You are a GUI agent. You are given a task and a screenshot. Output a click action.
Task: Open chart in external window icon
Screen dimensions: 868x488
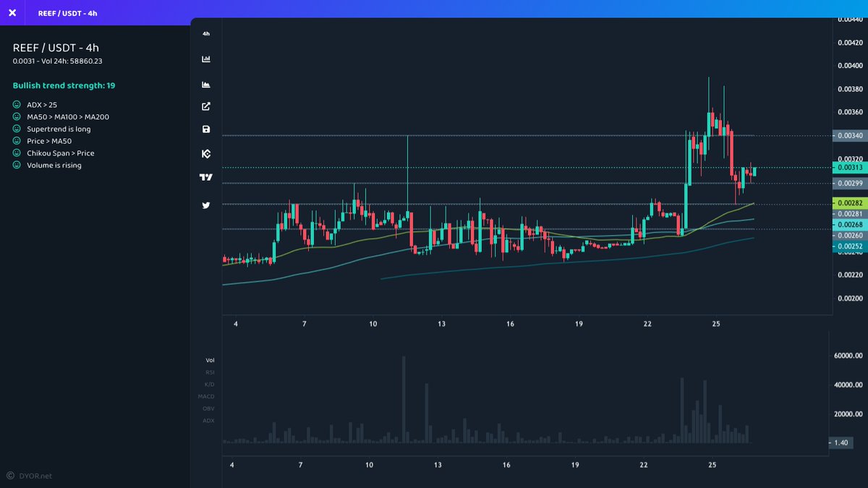206,106
